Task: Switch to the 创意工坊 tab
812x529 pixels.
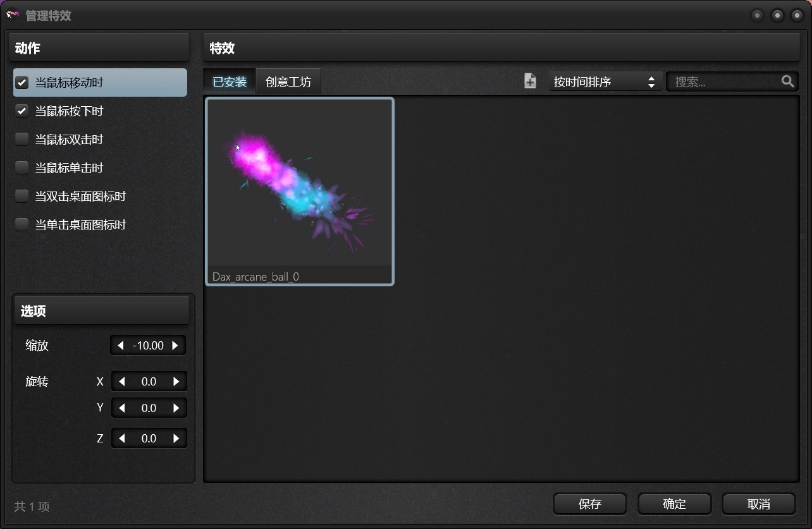Action: (x=288, y=81)
